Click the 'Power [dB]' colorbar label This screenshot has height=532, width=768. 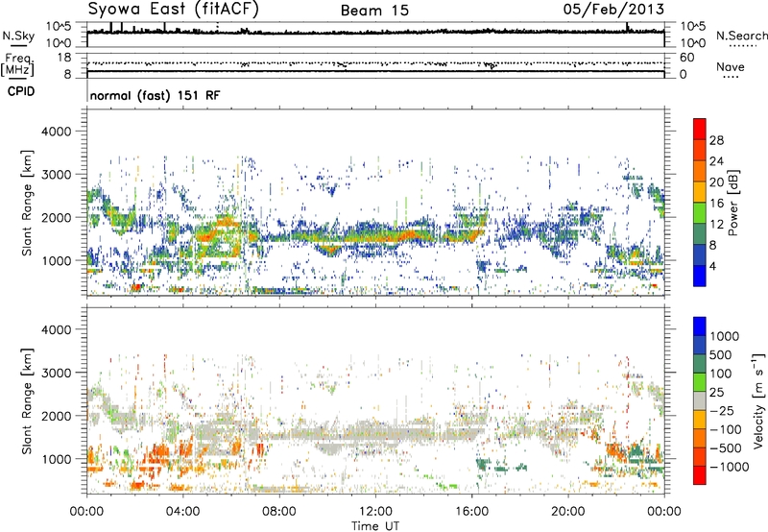[733, 203]
